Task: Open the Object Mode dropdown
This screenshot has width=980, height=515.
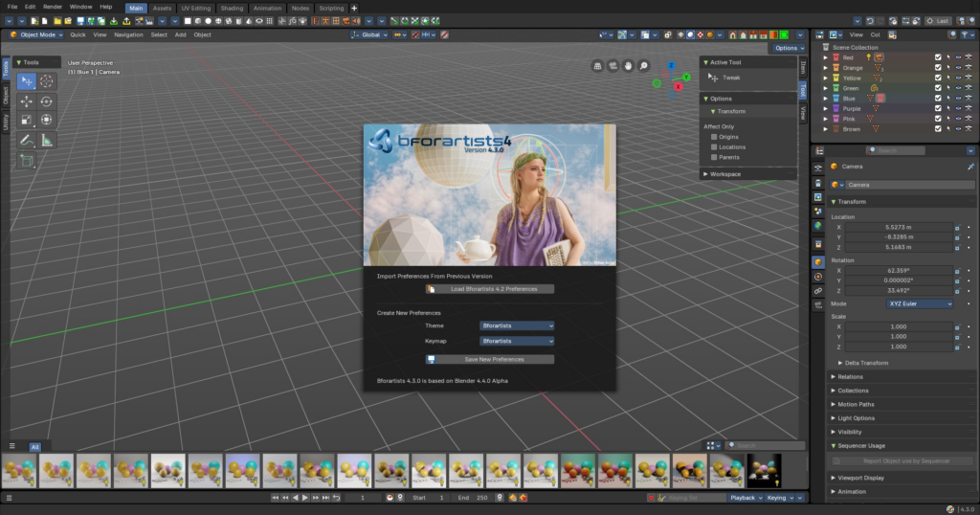Action: coord(36,35)
